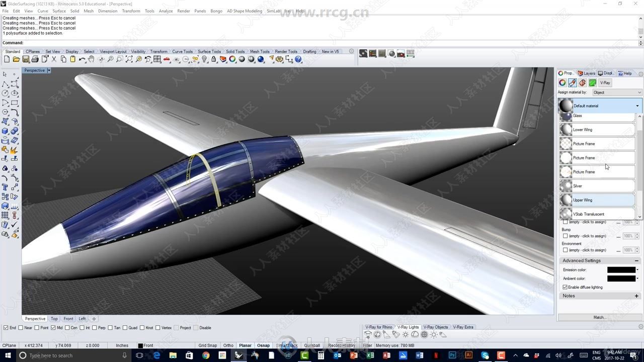Open the Perspective viewport title dropdown arrow

[49, 70]
